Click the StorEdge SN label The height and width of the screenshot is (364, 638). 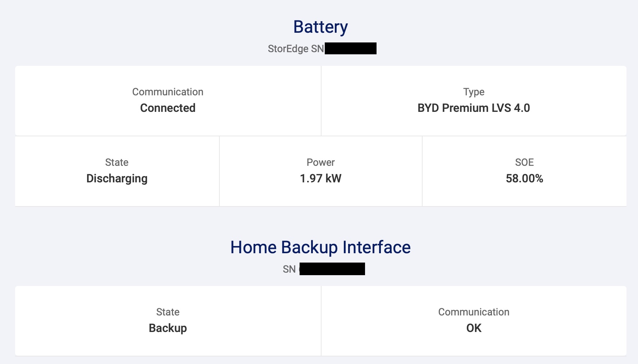coord(296,49)
